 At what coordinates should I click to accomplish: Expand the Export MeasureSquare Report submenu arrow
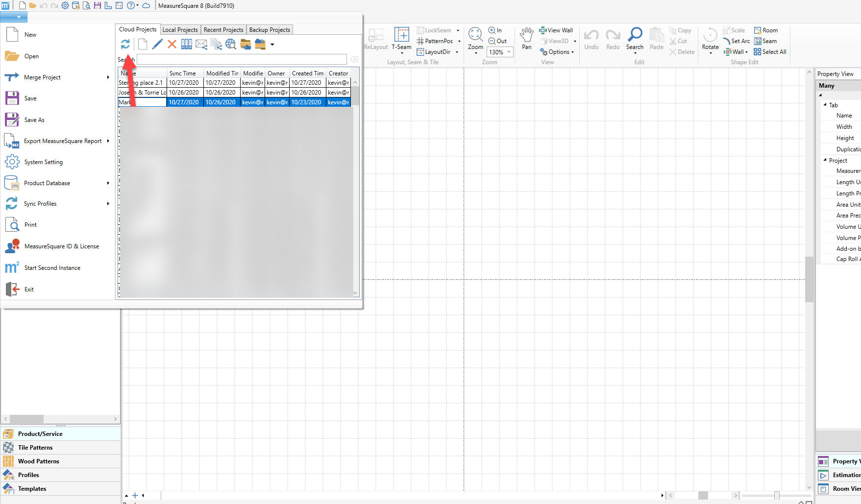(108, 141)
